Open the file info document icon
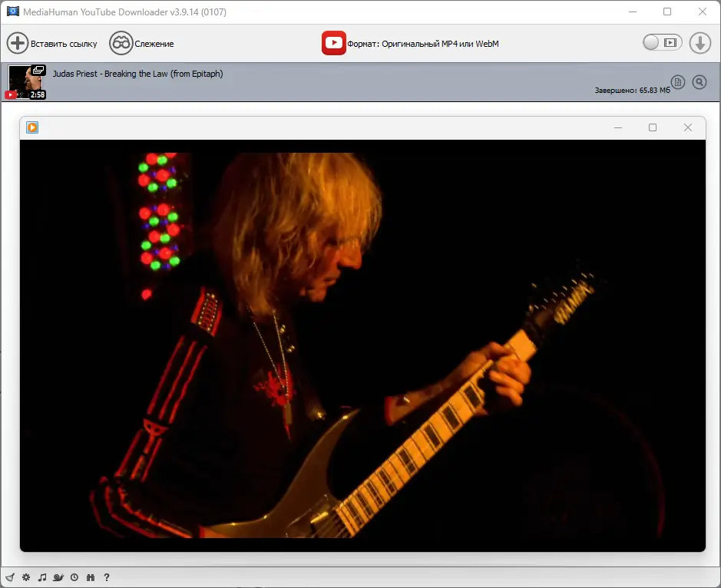The height and width of the screenshot is (588, 721). pos(678,82)
